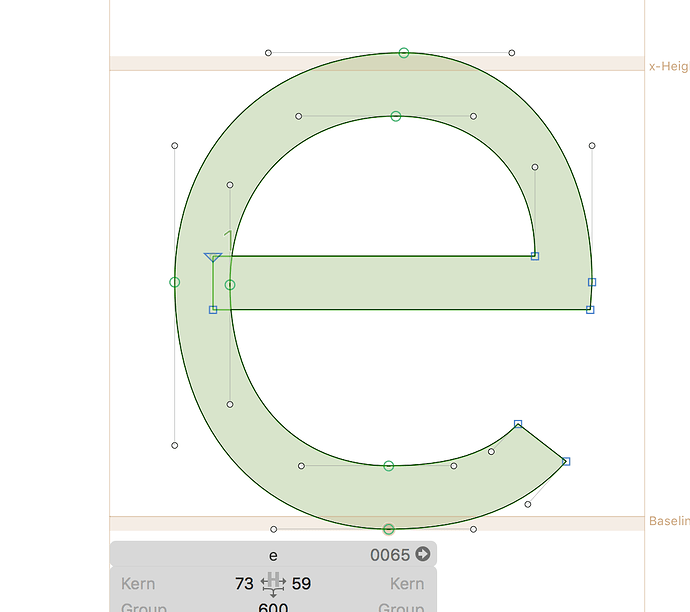Screen dimensions: 690x612
Task: Click the left sidebearing value 73
Action: tap(244, 584)
